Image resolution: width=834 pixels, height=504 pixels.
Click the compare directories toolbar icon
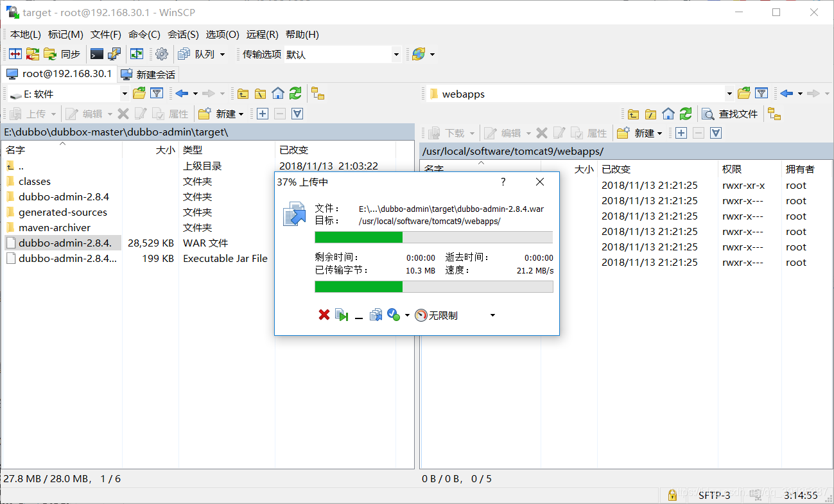(15, 54)
